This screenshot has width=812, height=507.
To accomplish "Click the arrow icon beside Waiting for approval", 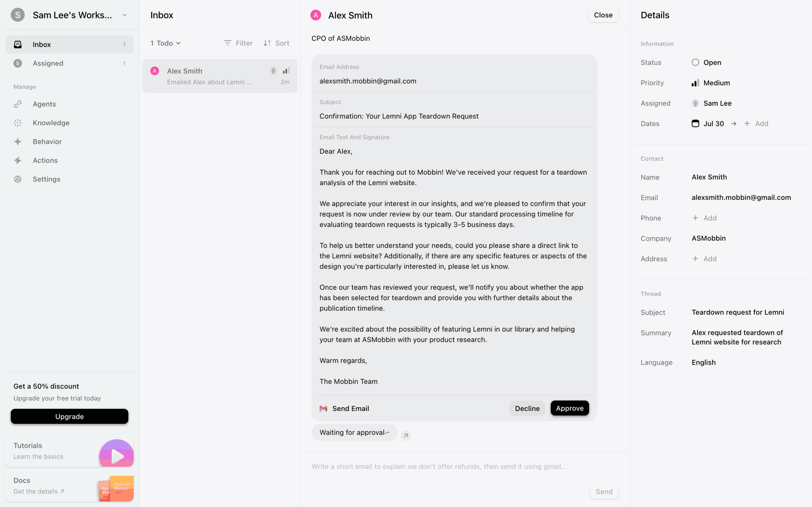I will tap(406, 435).
